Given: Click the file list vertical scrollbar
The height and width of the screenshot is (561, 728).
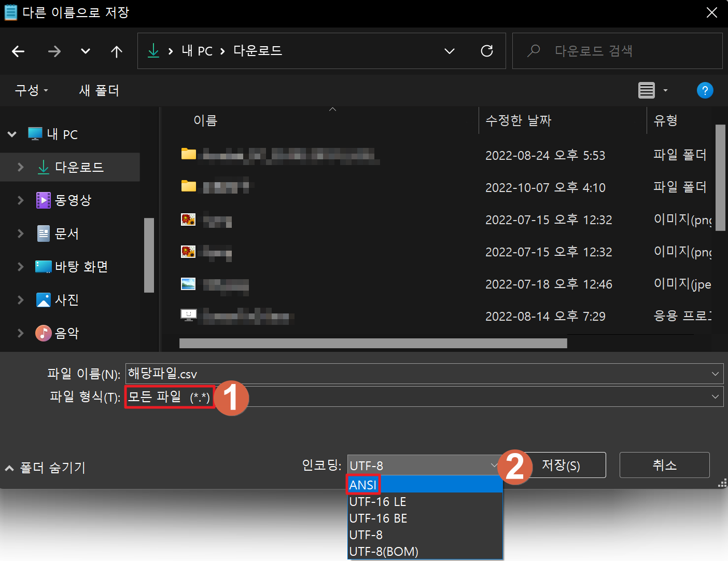Looking at the screenshot, I should [x=720, y=177].
